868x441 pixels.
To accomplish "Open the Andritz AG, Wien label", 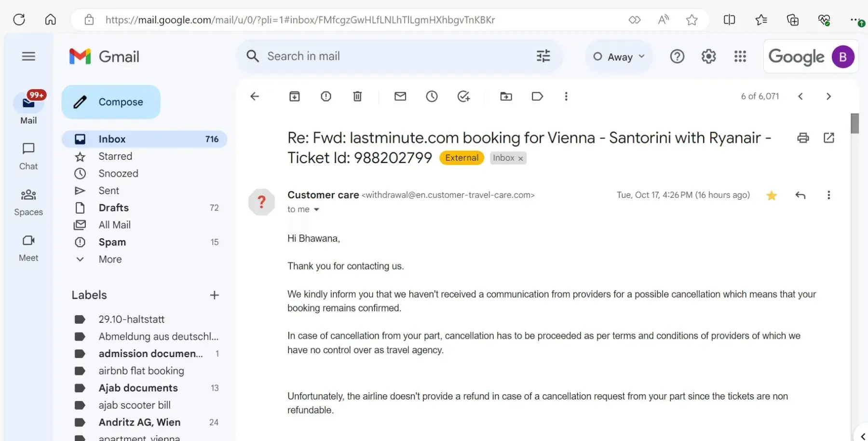I will (139, 422).
